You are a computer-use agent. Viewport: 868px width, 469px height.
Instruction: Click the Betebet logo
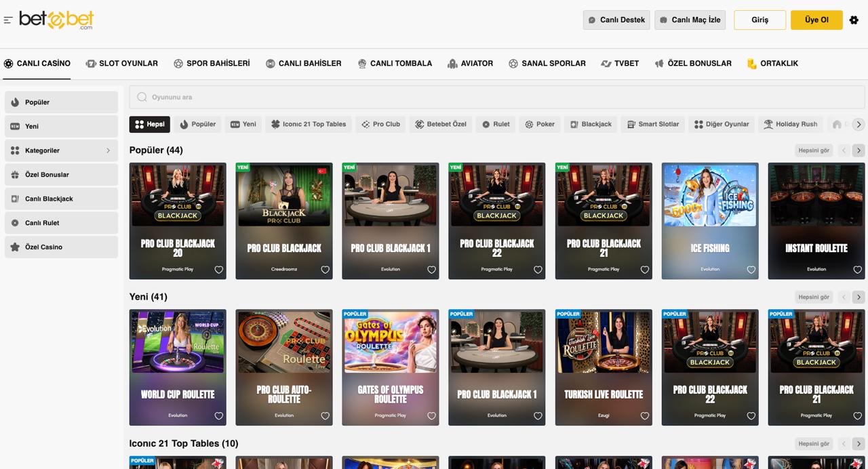pos(56,20)
